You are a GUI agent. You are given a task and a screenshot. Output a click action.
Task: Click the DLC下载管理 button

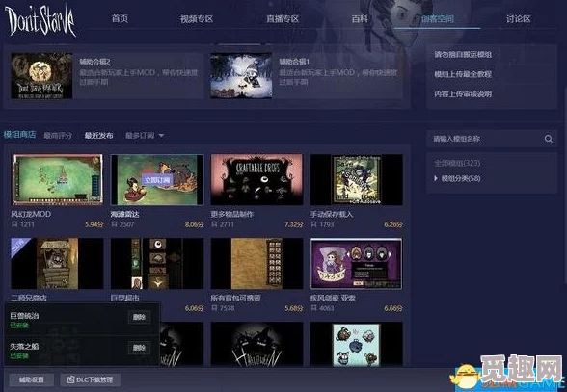coord(90,379)
